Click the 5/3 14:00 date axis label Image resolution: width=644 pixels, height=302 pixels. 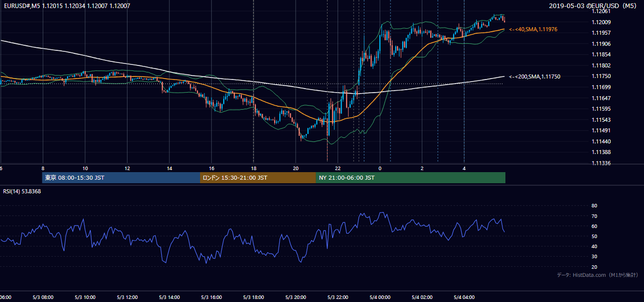169,297
